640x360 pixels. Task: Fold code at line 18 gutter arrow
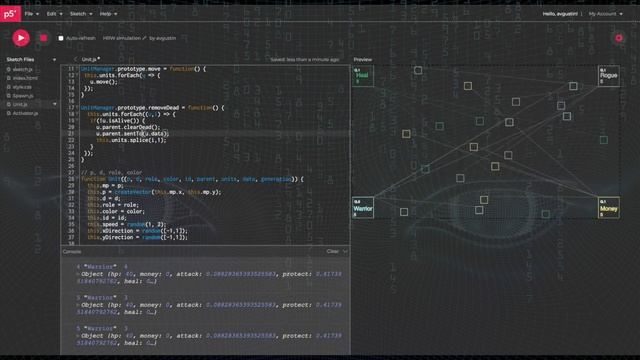(x=77, y=114)
